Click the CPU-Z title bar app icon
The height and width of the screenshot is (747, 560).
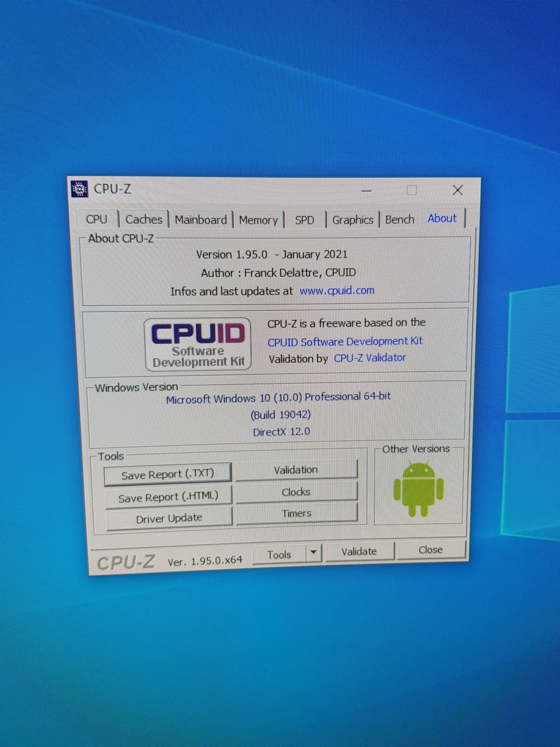[x=80, y=189]
